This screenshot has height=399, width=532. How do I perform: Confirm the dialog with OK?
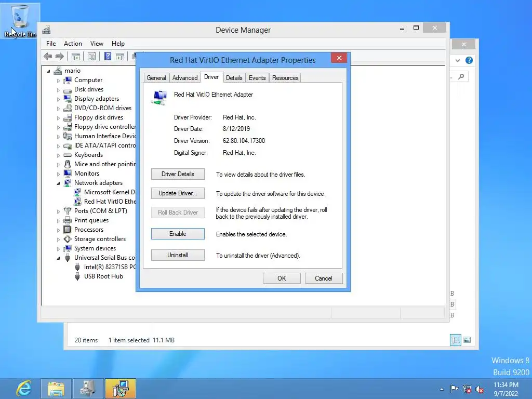(282, 278)
